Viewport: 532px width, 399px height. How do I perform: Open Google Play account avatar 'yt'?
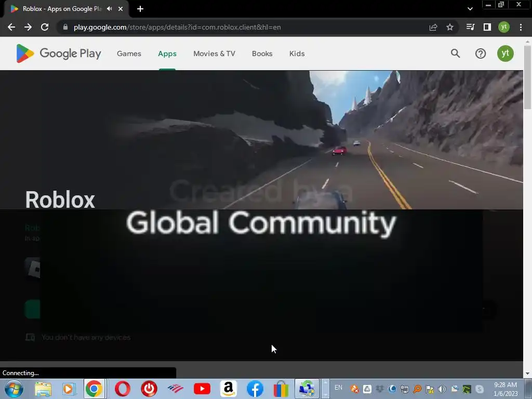point(505,54)
